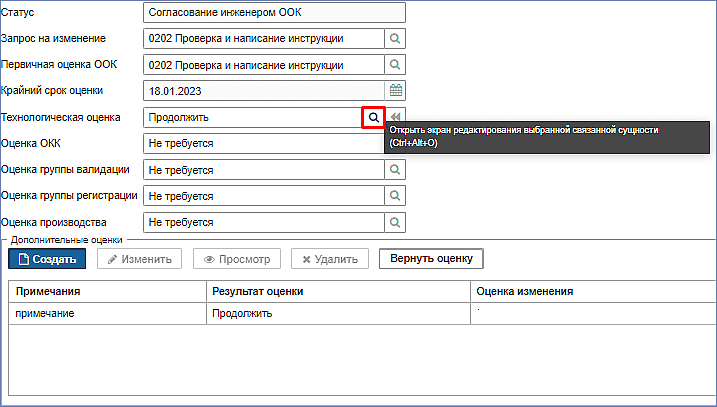Click the Просмотр button

[x=237, y=259]
